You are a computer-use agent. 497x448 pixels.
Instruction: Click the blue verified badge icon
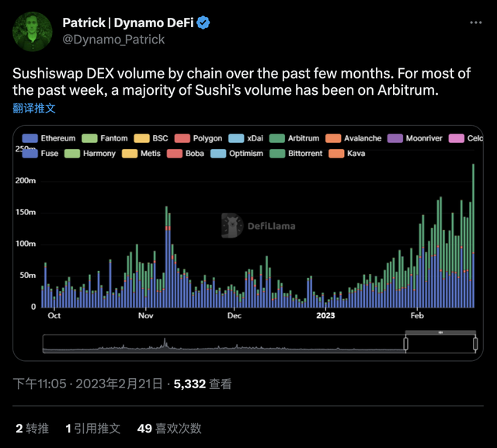coord(203,23)
